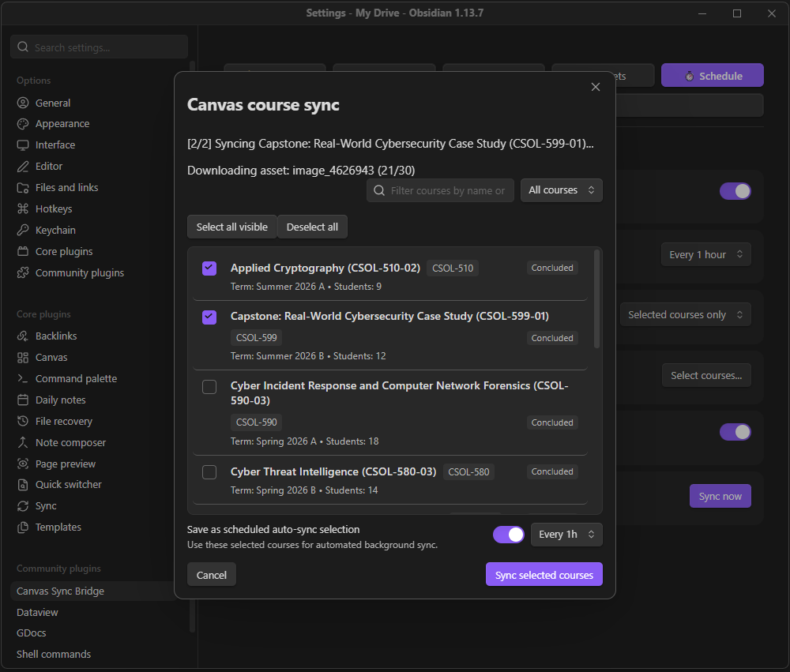Click the Templates copy icon

(23, 527)
